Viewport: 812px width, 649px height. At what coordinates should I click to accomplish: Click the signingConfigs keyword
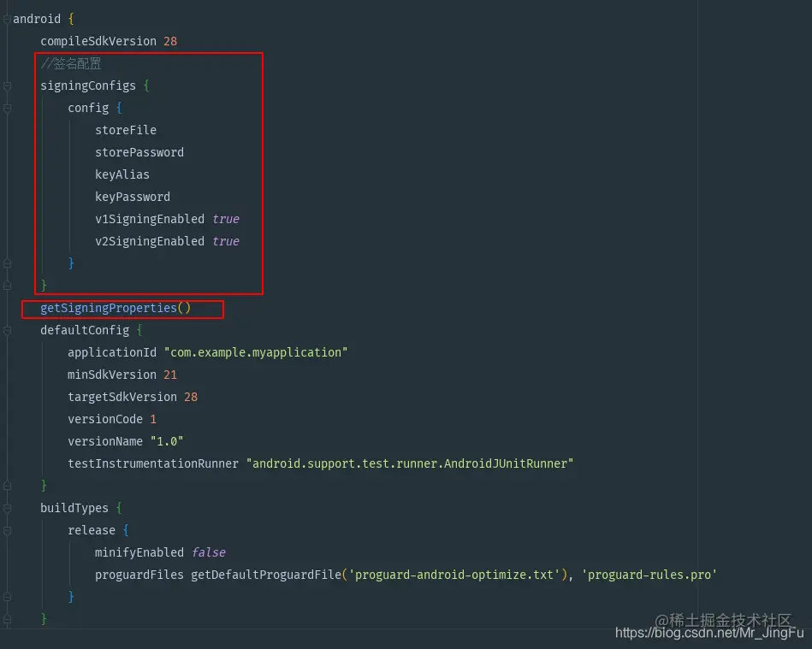tap(88, 86)
